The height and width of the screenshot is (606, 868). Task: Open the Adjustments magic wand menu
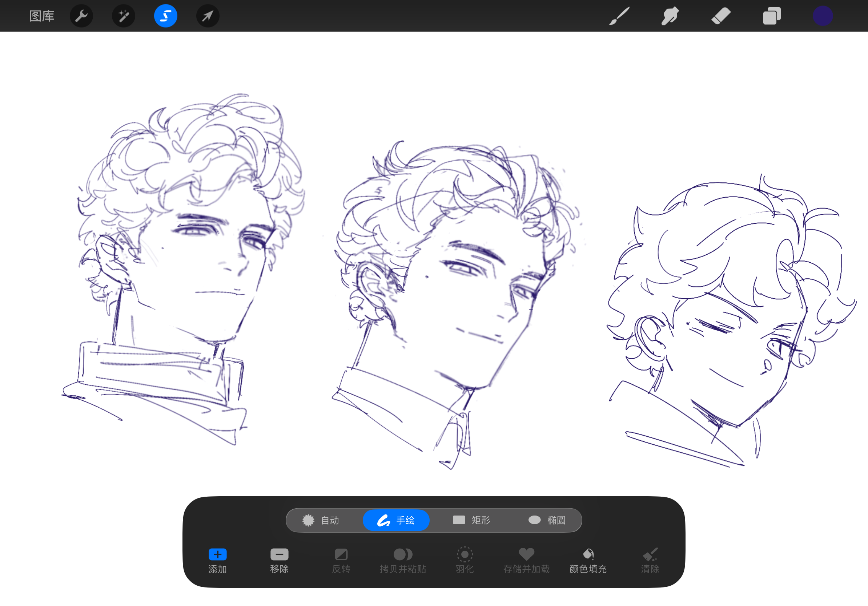[124, 16]
